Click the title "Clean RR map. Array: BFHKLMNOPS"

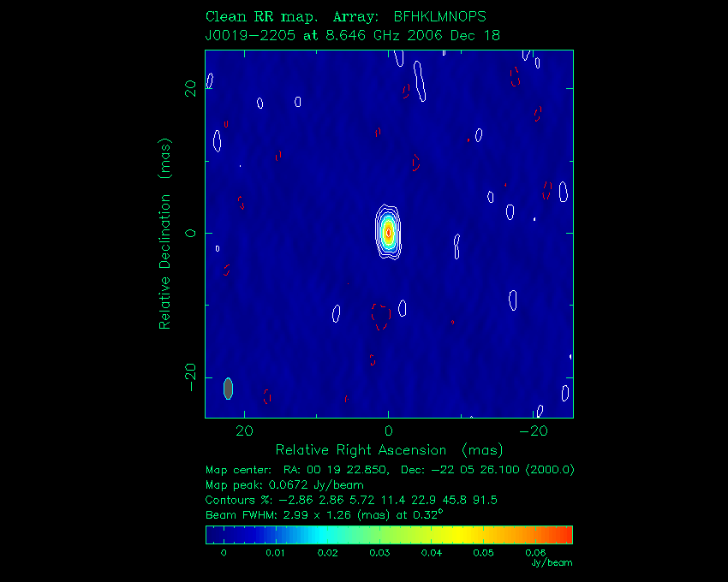click(x=345, y=17)
